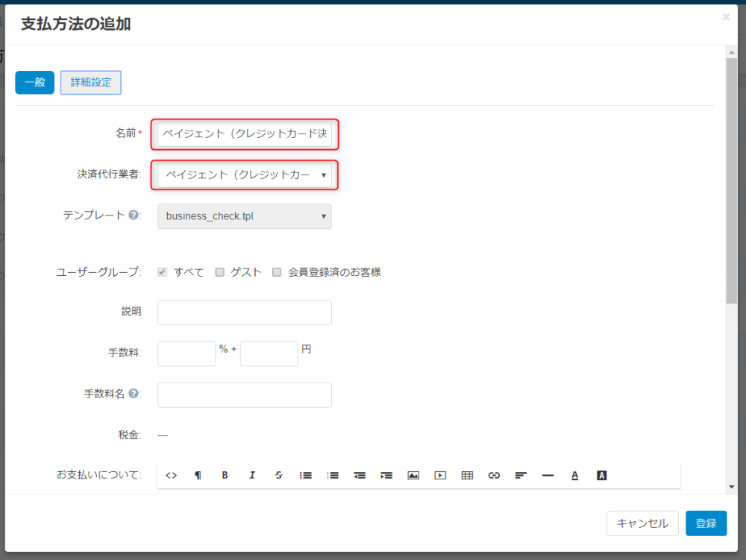Click the scrollbar down arrow
The image size is (746, 560).
tap(732, 487)
